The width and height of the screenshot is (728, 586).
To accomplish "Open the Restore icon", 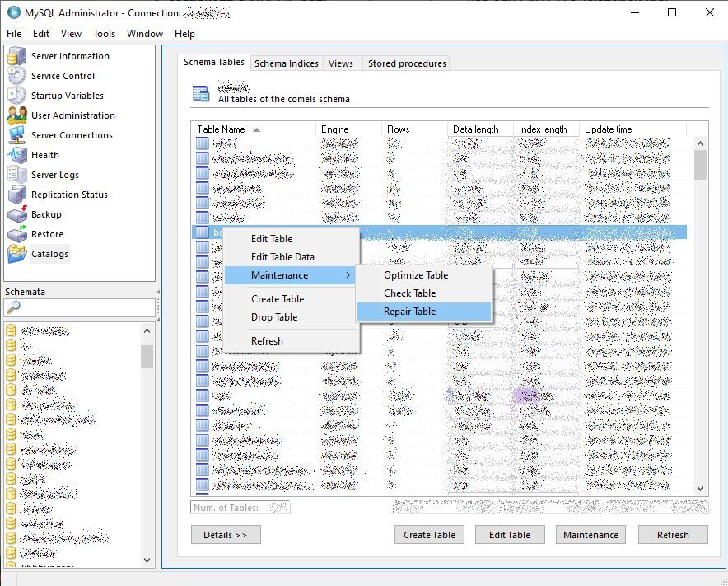I will 16,234.
